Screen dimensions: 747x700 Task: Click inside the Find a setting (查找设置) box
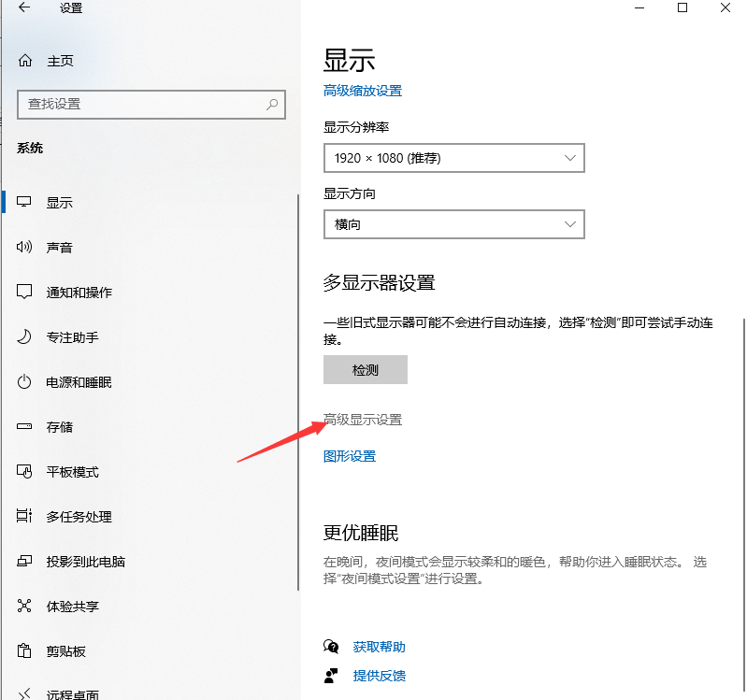140,105
